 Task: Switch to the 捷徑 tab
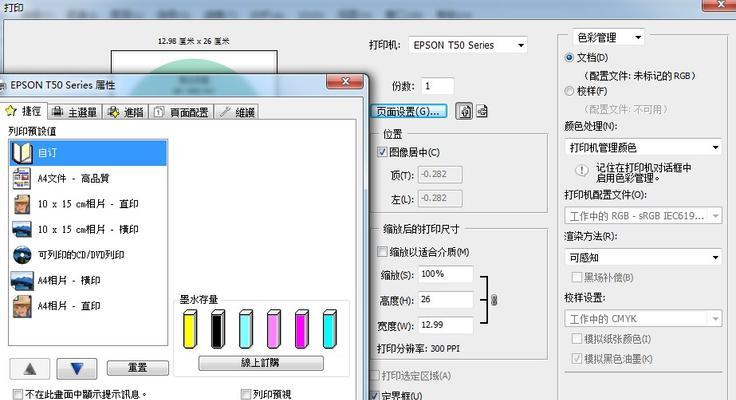23,111
